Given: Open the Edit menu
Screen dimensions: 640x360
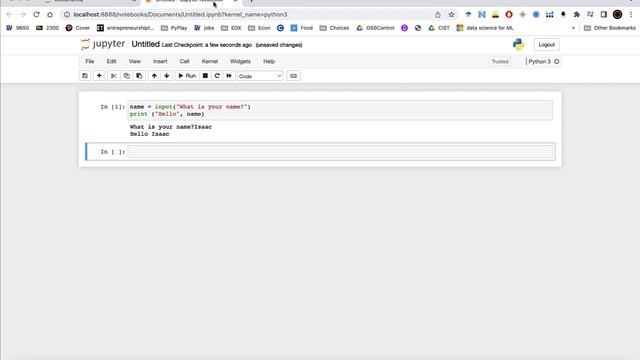Looking at the screenshot, I should click(x=111, y=61).
